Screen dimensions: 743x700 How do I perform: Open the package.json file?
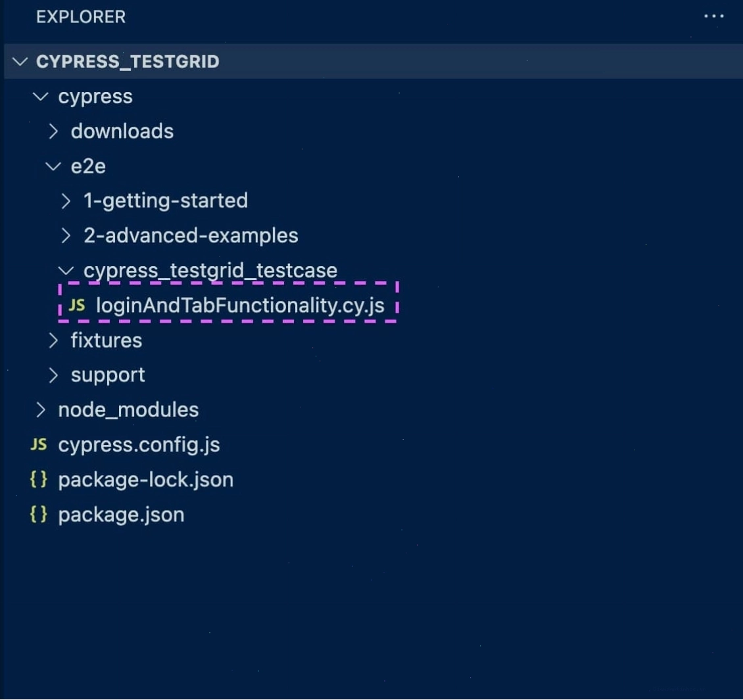tap(121, 515)
